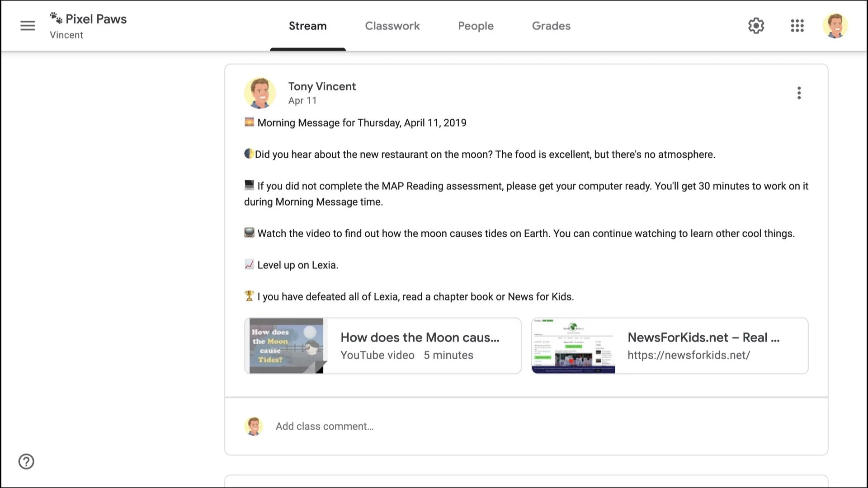
Task: Open the Google apps grid
Action: point(797,26)
